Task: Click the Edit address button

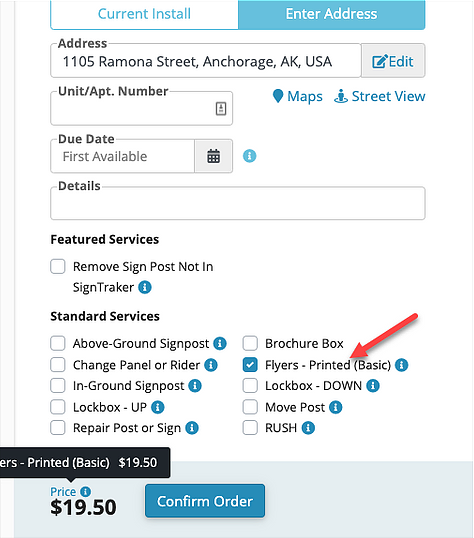Action: click(393, 61)
